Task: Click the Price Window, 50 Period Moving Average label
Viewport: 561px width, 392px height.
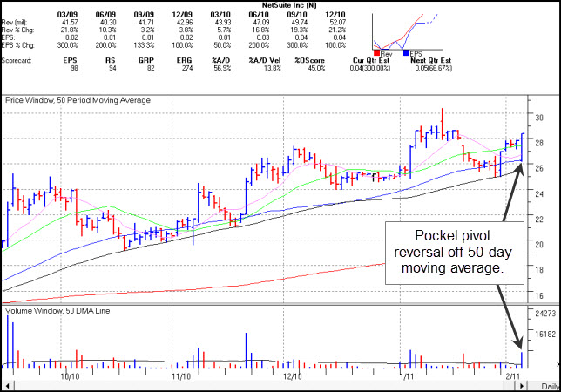Action: 78,100
